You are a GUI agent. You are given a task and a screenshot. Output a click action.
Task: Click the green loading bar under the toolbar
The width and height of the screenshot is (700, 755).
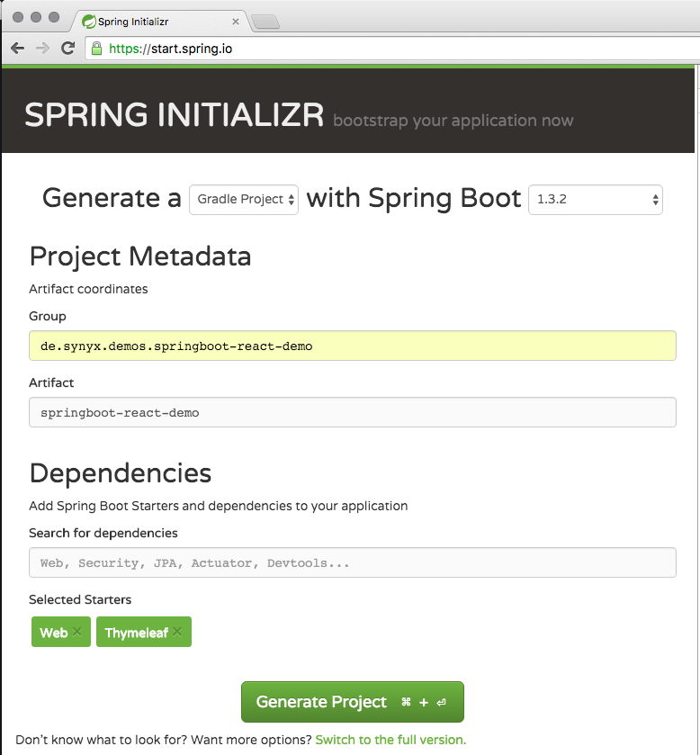point(350,67)
